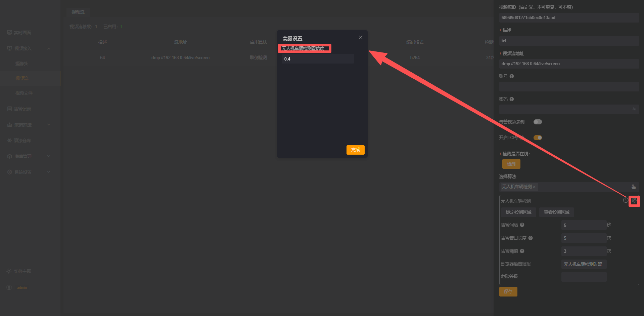This screenshot has width=644, height=316.
Task: Toggle the 告警视频录制 switch
Action: point(538,122)
